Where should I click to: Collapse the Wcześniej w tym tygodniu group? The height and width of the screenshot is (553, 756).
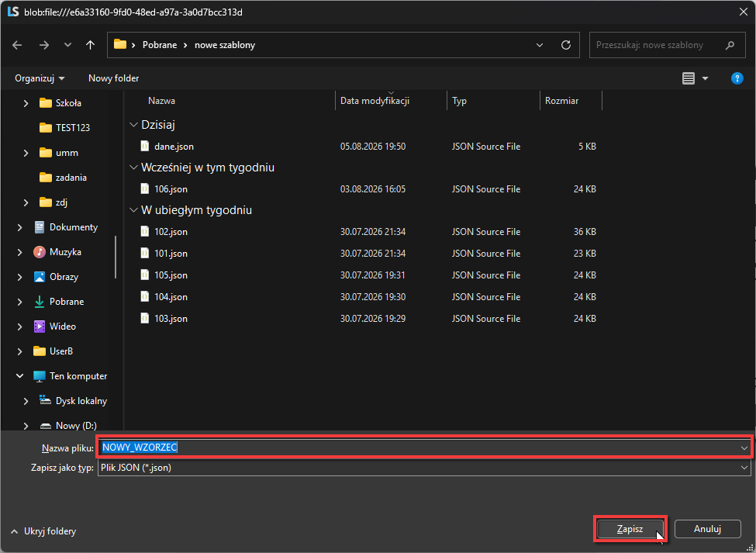click(x=133, y=168)
